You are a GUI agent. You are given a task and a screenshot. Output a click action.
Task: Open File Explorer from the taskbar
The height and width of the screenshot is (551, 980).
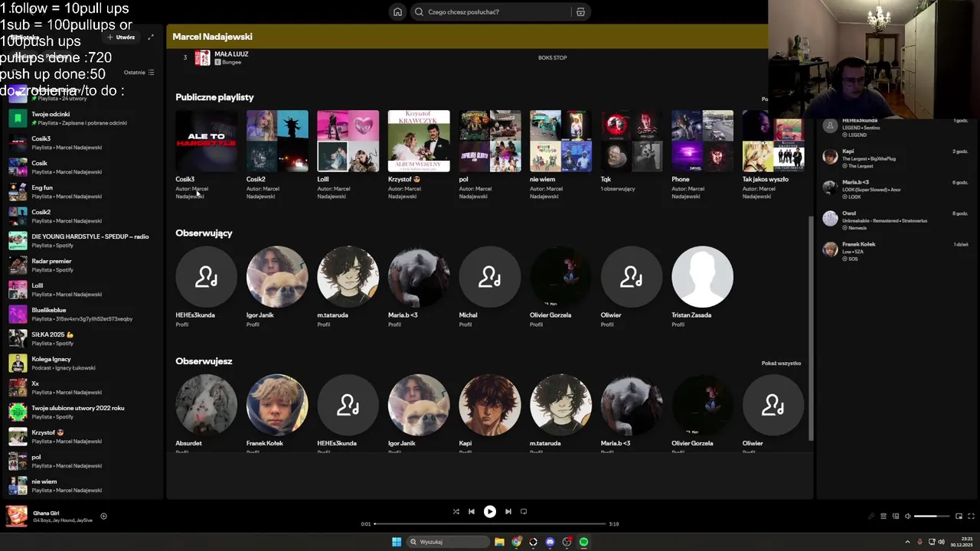click(x=499, y=542)
